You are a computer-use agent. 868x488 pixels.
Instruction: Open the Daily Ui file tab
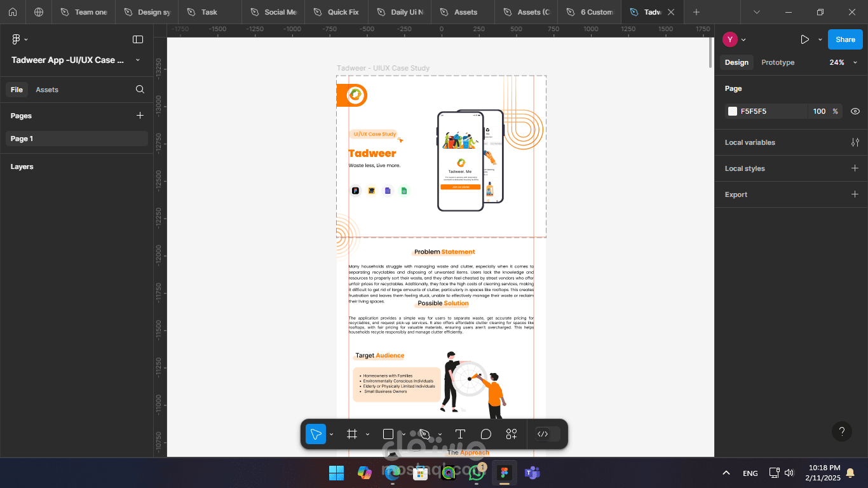[399, 12]
